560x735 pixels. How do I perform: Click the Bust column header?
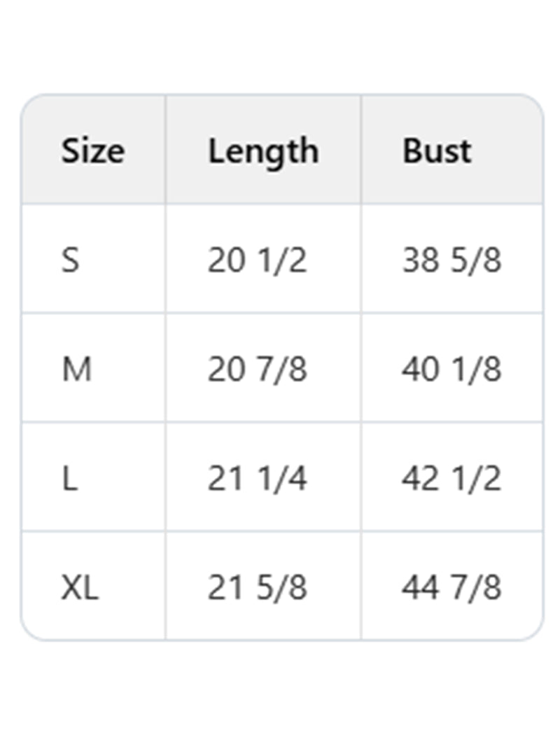tap(437, 150)
